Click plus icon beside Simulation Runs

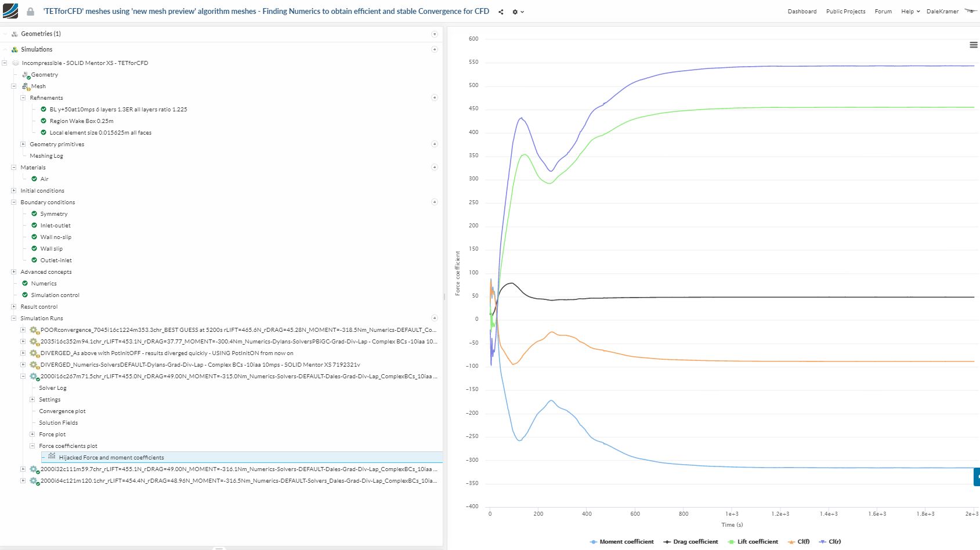[x=434, y=318]
